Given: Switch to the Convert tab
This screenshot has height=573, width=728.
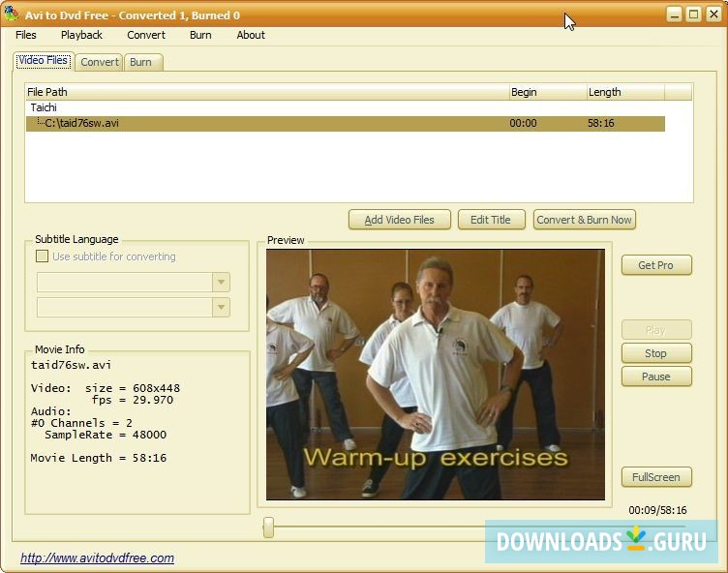Looking at the screenshot, I should point(99,62).
